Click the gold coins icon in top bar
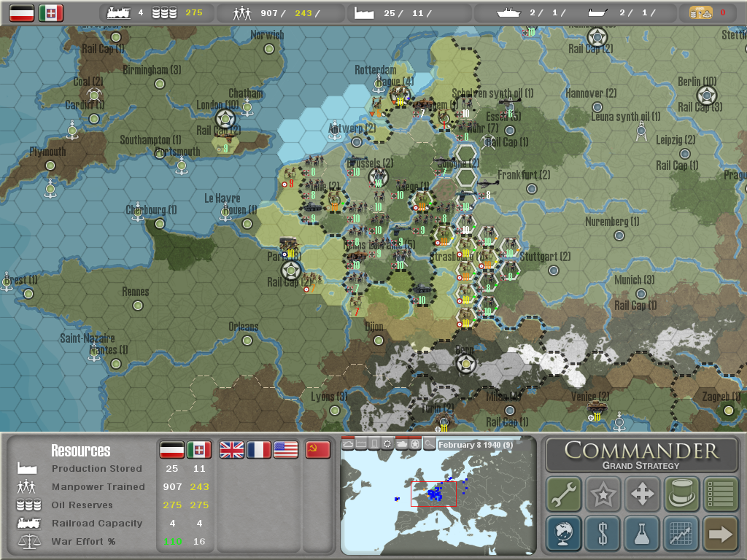 [x=700, y=13]
